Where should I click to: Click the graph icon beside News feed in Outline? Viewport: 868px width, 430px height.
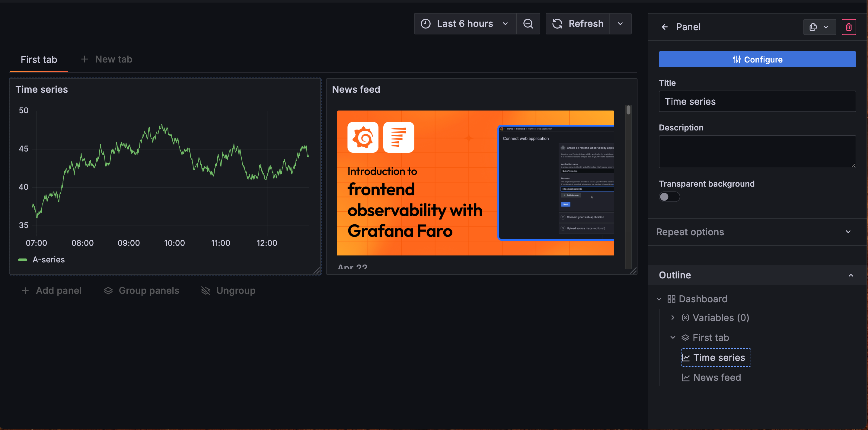686,377
